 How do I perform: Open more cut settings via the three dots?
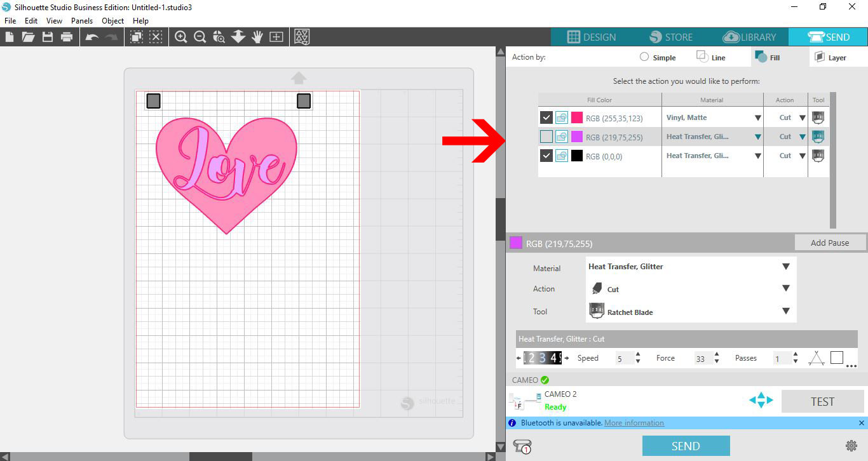pyautogui.click(x=851, y=366)
